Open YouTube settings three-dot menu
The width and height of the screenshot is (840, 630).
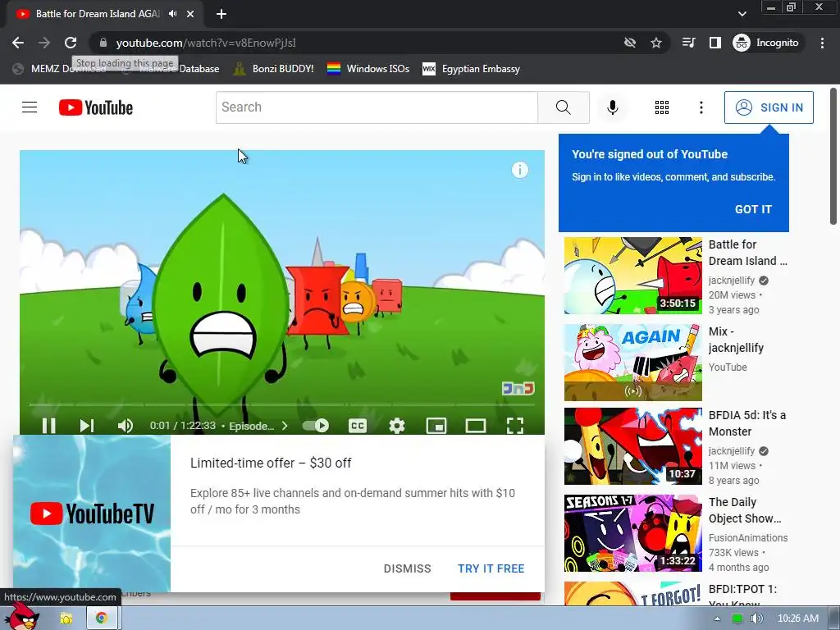pyautogui.click(x=701, y=107)
